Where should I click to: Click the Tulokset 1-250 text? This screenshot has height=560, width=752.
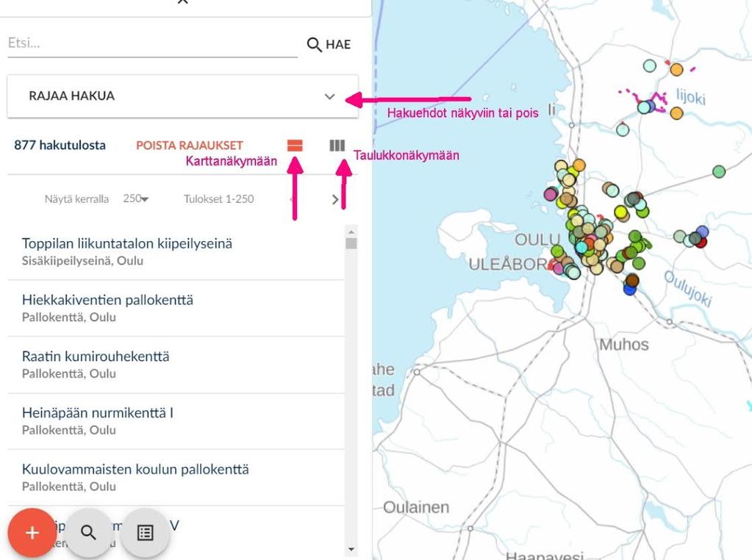point(219,199)
